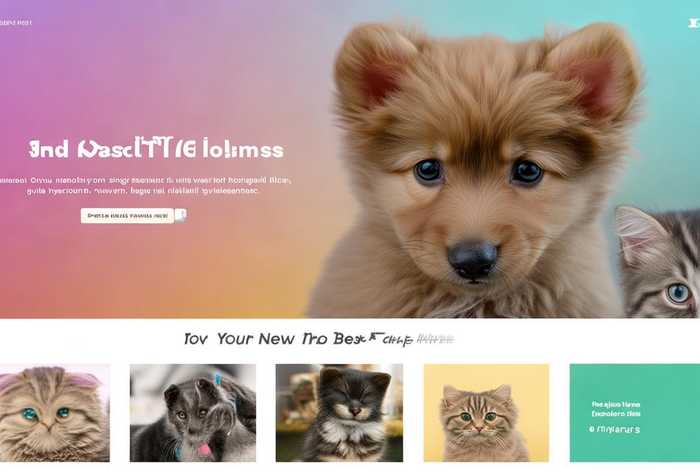Select the large white hero headline
This screenshot has height=470, width=700.
[x=156, y=150]
